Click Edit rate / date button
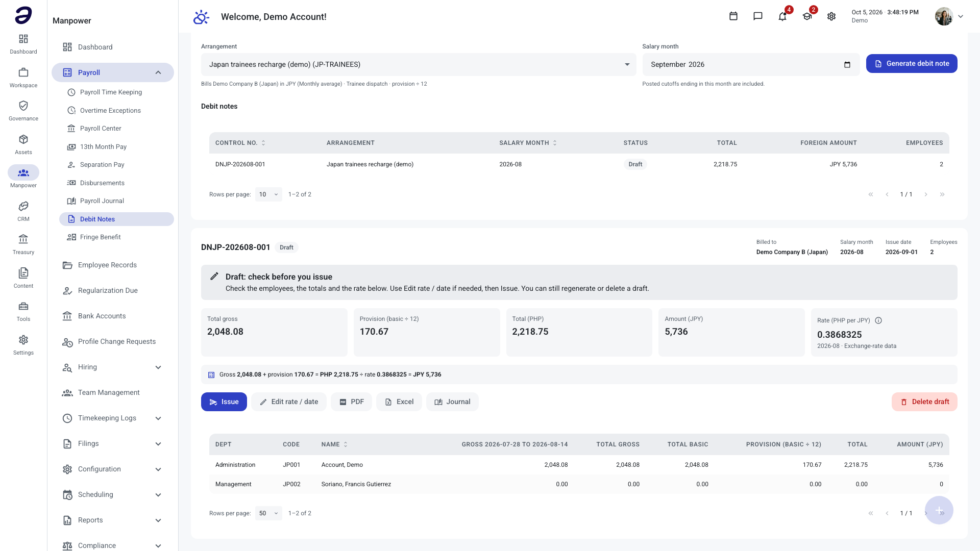This screenshot has width=980, height=551. click(x=289, y=402)
